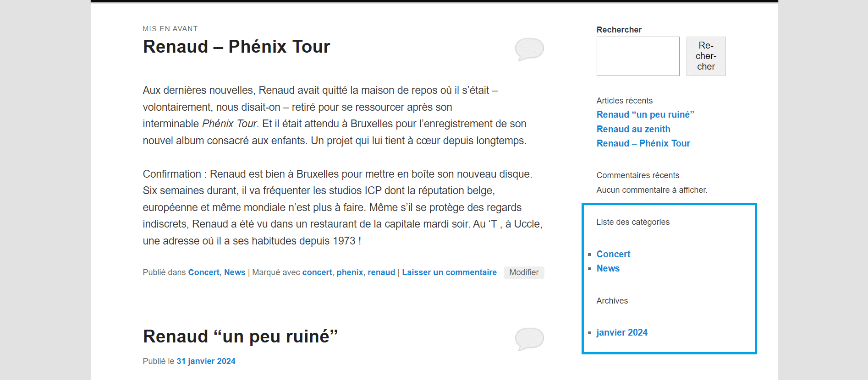The image size is (868, 380).
Task: Follow the Concert category link under the post
Action: point(203,272)
